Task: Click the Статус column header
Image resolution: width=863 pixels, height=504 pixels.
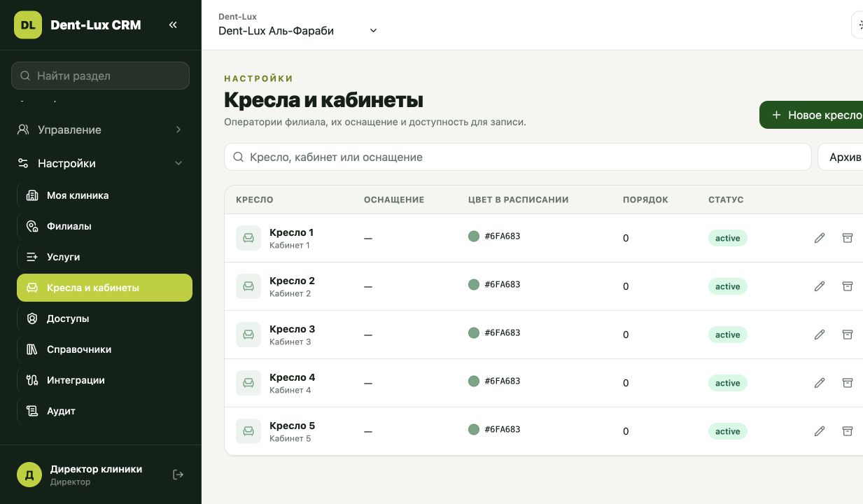Action: click(726, 199)
